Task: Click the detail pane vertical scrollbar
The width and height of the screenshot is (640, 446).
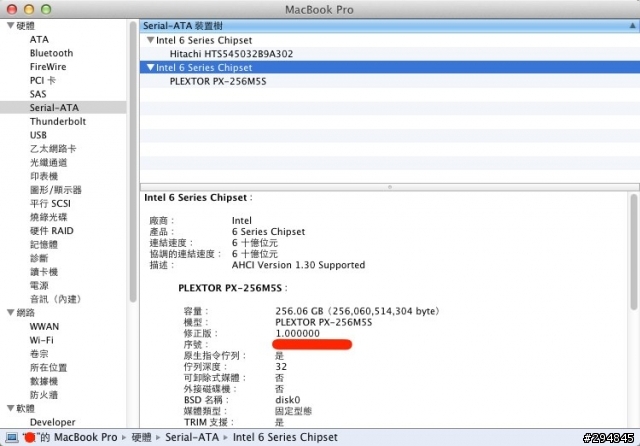Action: click(x=633, y=252)
